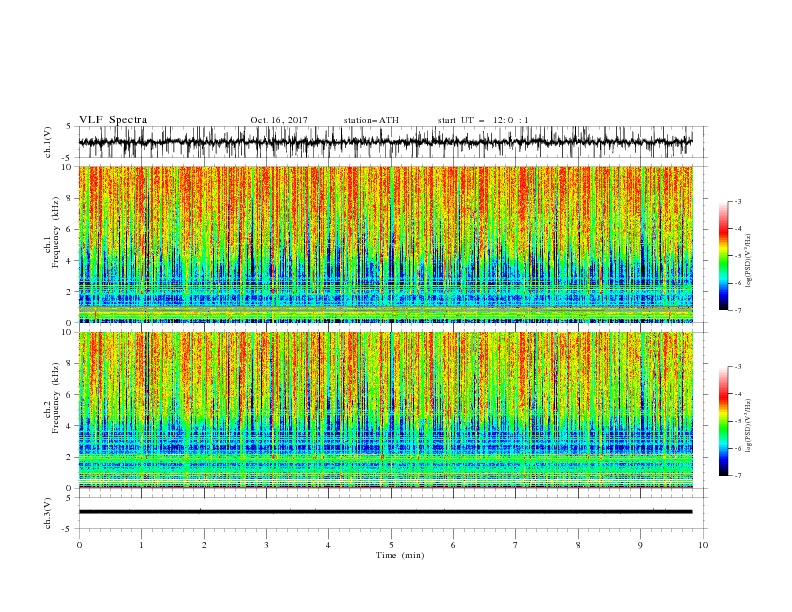Click the 'Time (min)' axis title
This screenshot has width=792, height=612.
tap(400, 555)
